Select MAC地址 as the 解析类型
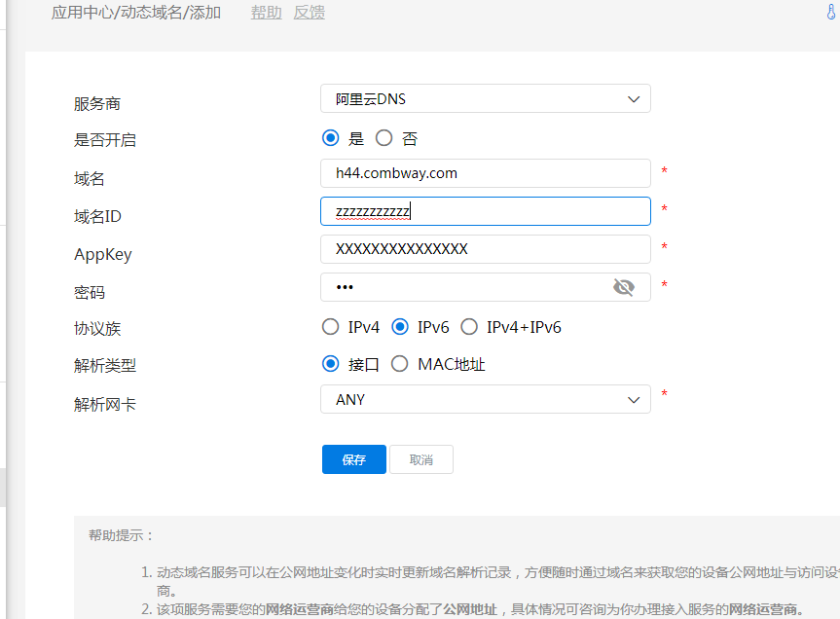 pyautogui.click(x=400, y=364)
